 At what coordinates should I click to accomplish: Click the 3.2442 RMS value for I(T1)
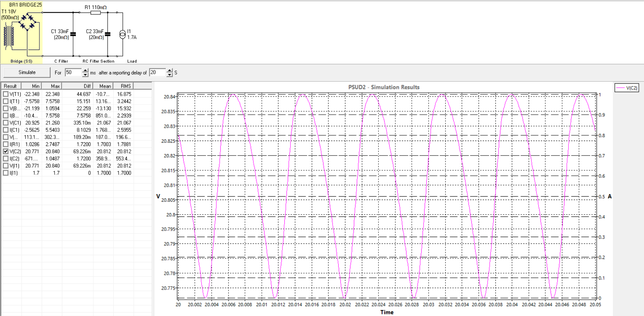tap(124, 101)
